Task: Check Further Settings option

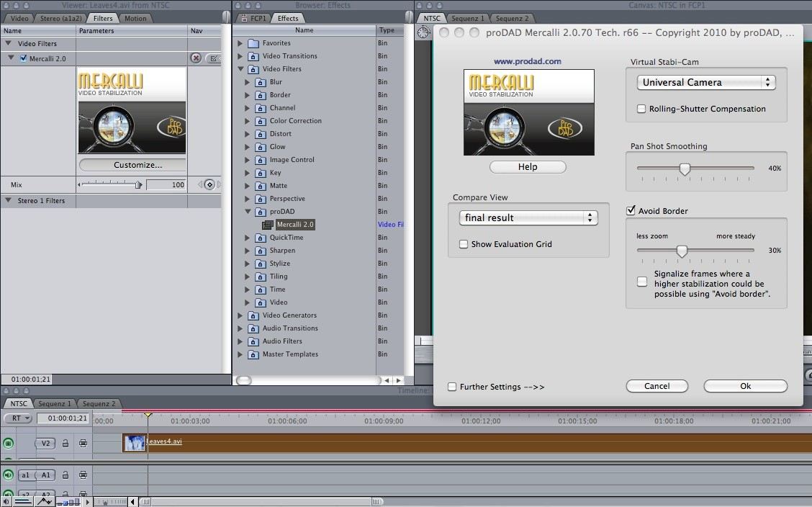Action: [x=452, y=386]
